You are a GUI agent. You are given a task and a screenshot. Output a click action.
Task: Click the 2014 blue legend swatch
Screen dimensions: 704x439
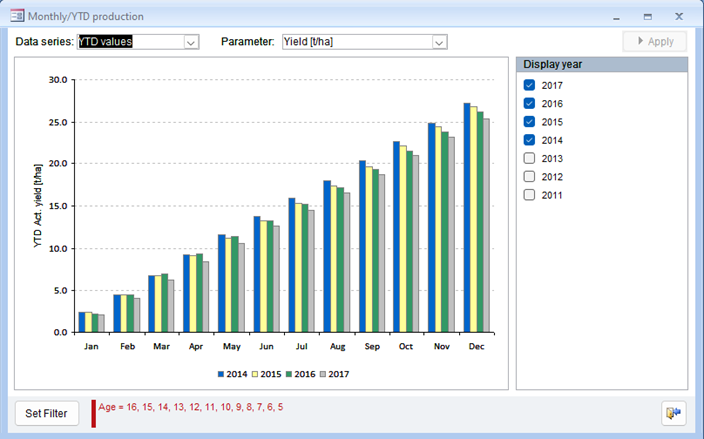click(x=221, y=374)
